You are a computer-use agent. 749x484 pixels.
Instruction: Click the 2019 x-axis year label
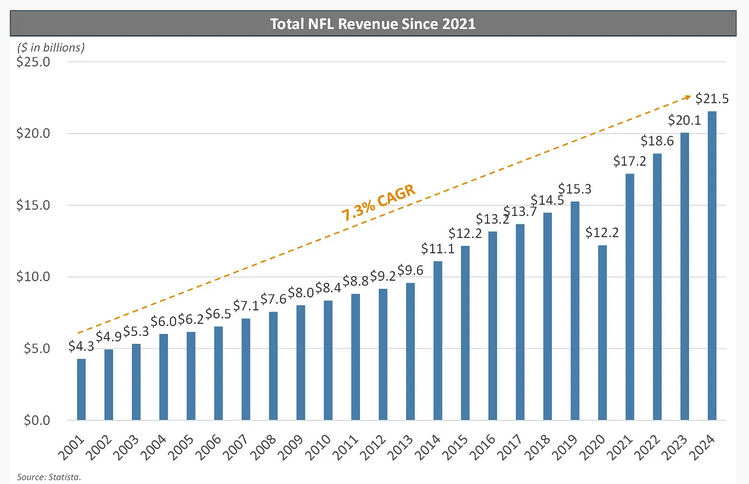(565, 447)
